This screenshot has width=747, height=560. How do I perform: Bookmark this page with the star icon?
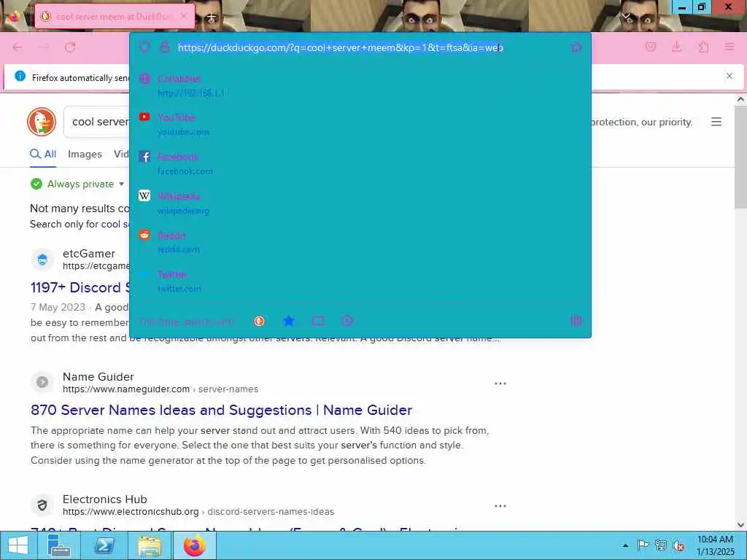(x=576, y=47)
